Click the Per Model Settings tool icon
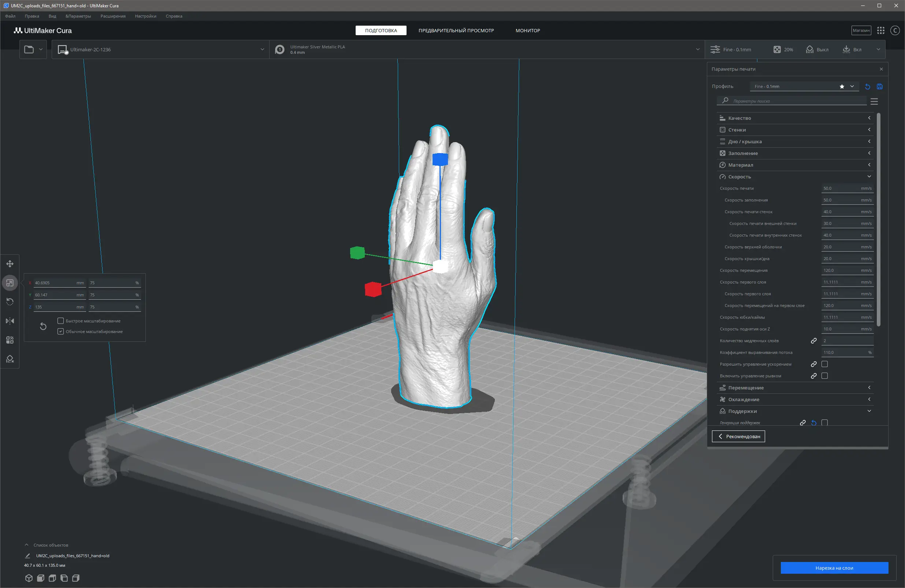The height and width of the screenshot is (588, 905). 10,340
